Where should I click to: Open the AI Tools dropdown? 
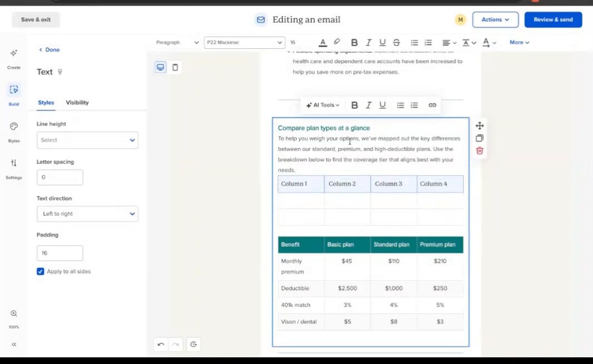tap(323, 105)
